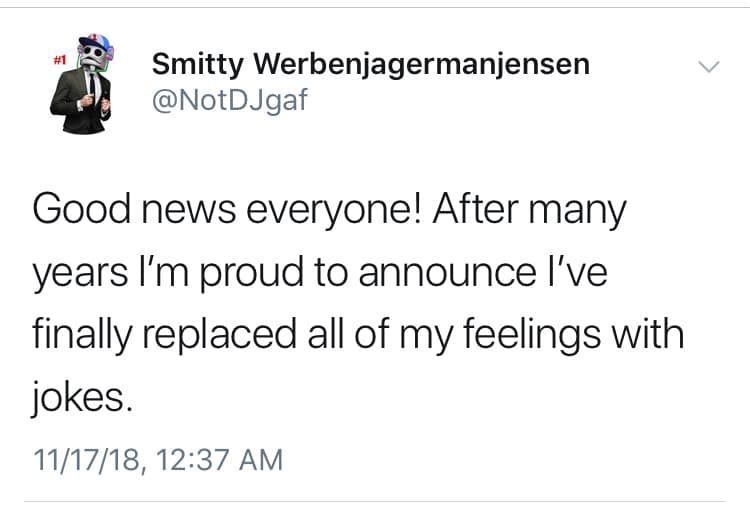The image size is (750, 510).
Task: Click the word finally in tweet
Action: pyautogui.click(x=82, y=335)
